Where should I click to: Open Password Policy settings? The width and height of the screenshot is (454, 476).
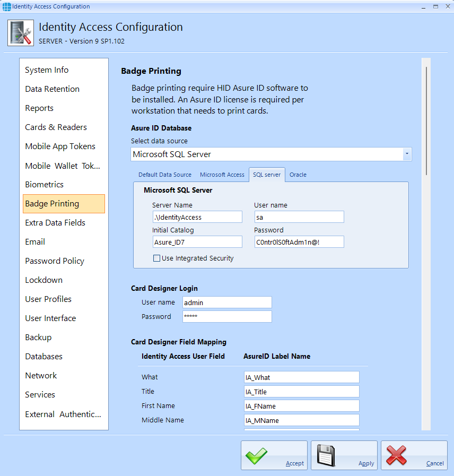tap(64, 261)
